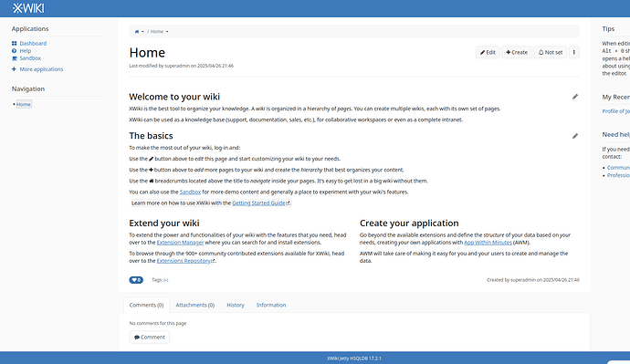Switch to the Attachments tab

[194, 305]
